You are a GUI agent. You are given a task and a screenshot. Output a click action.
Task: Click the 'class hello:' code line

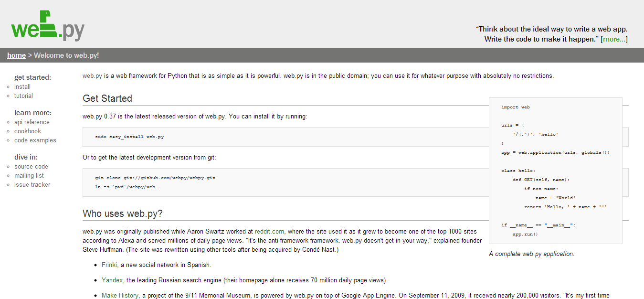pos(518,171)
